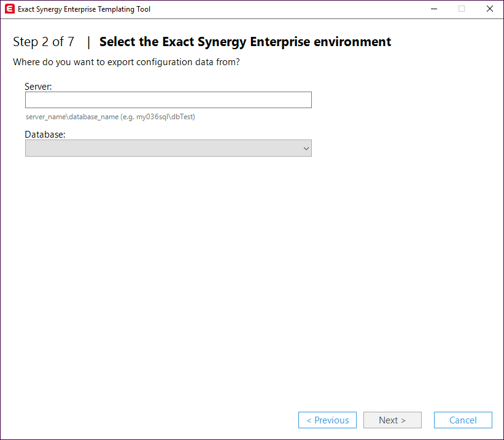Viewport: 504px width, 440px height.
Task: Proceed with the Next button
Action: tap(392, 420)
